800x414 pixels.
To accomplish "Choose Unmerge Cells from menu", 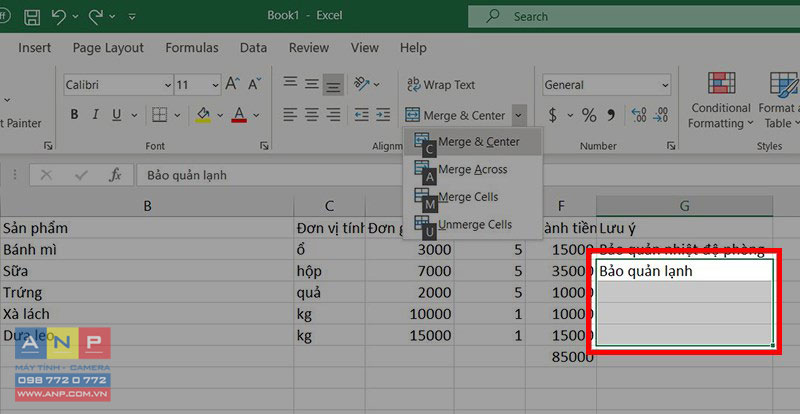I will pos(472,225).
